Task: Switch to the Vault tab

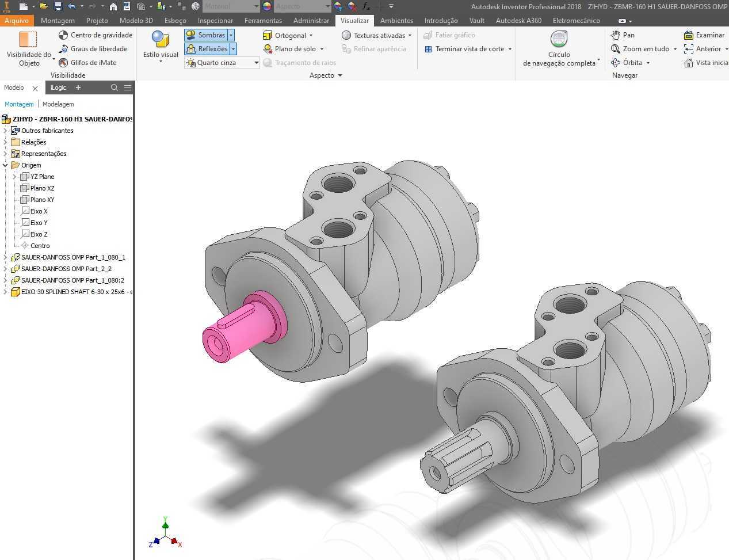Action: (476, 20)
